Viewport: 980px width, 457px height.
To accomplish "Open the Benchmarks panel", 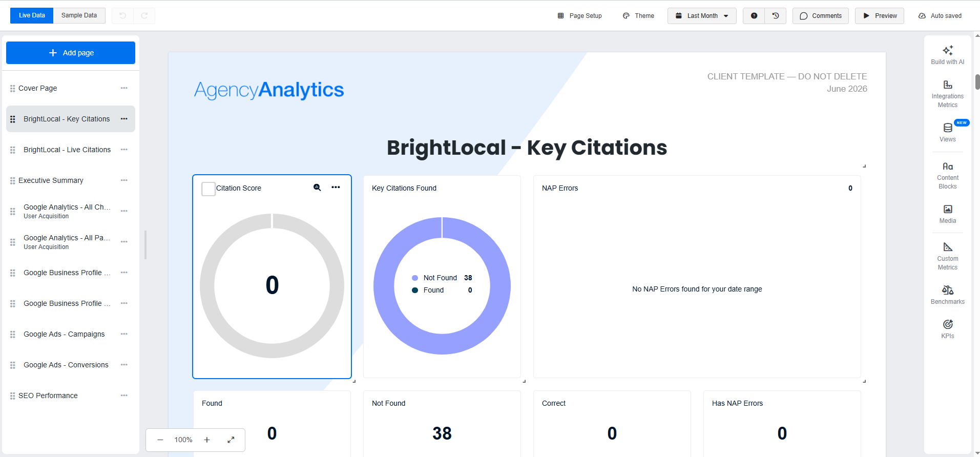I will [x=947, y=295].
